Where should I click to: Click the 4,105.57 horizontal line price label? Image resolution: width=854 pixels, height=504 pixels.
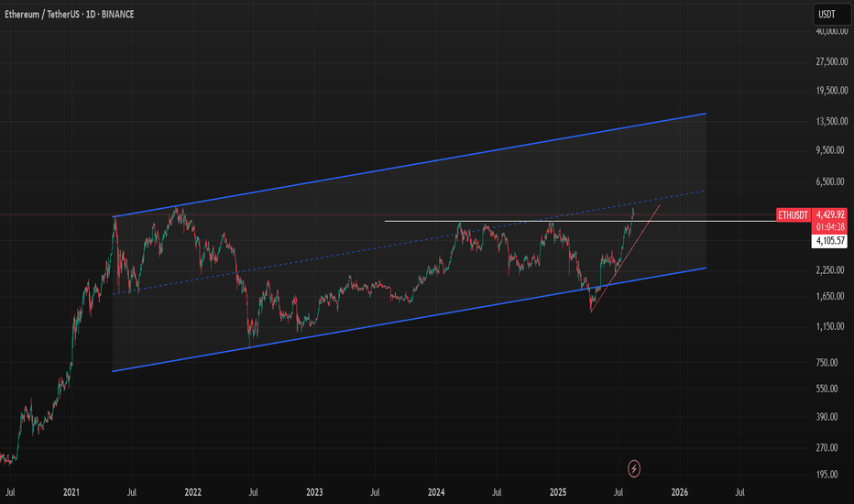830,241
